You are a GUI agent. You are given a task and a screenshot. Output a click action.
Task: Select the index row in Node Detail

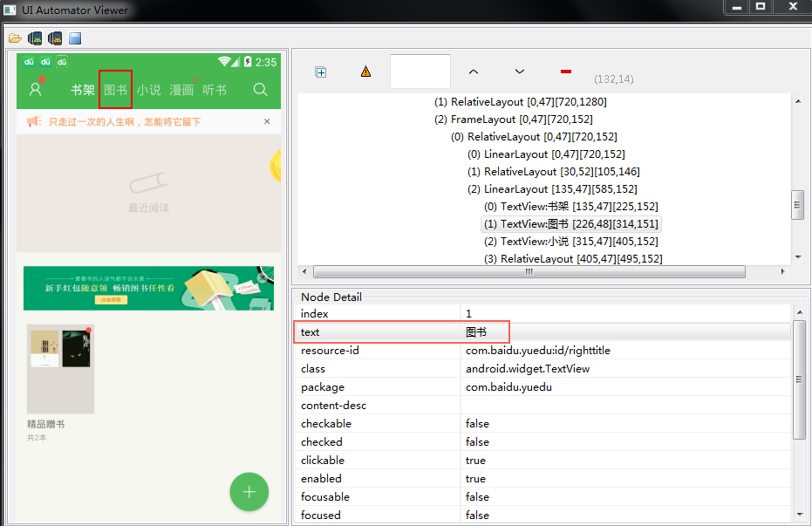[543, 314]
